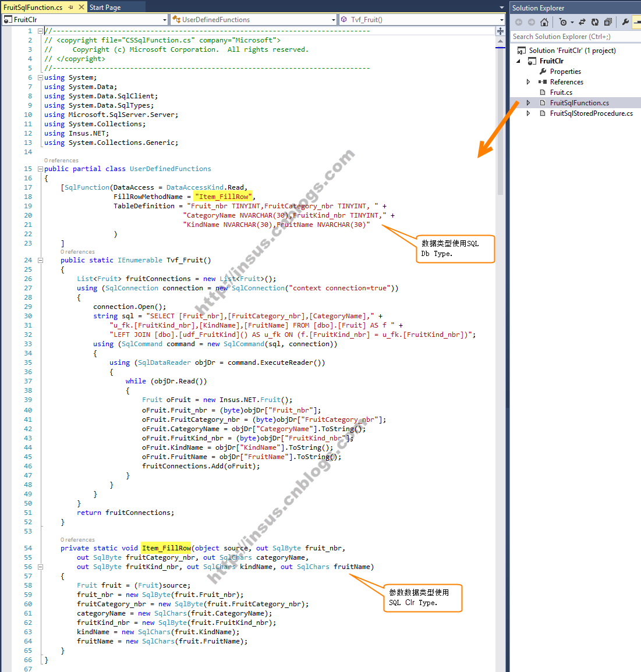Click 'command.ExecuteReader()' on line 35

pos(275,362)
